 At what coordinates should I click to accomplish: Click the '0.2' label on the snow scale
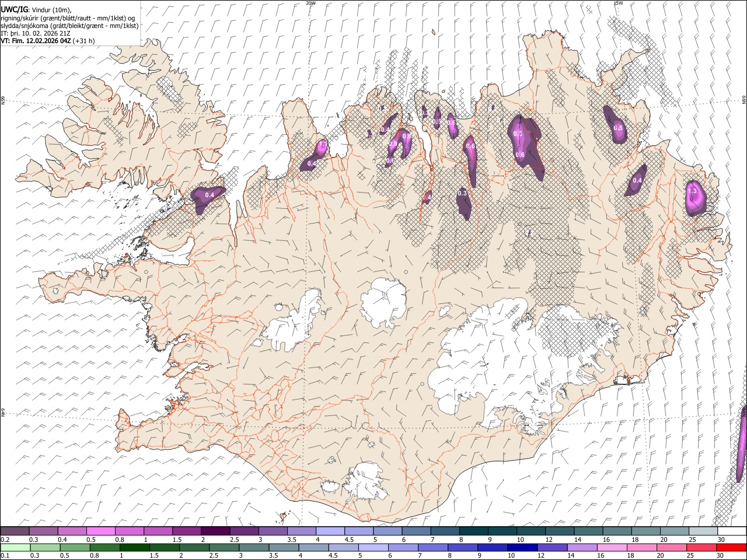pyautogui.click(x=5, y=540)
